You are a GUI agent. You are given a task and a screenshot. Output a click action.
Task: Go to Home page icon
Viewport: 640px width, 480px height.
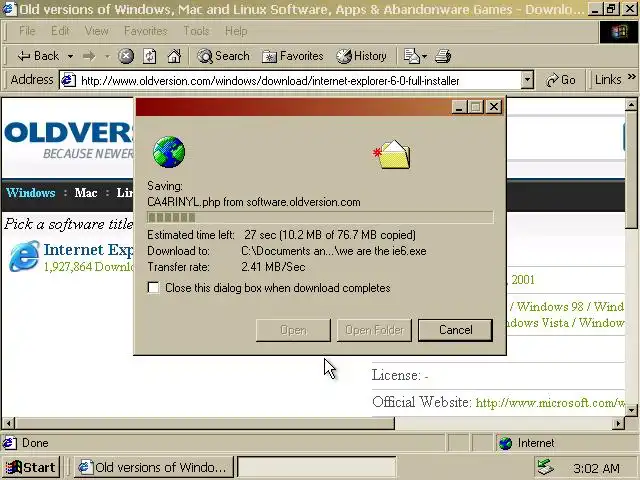(174, 56)
